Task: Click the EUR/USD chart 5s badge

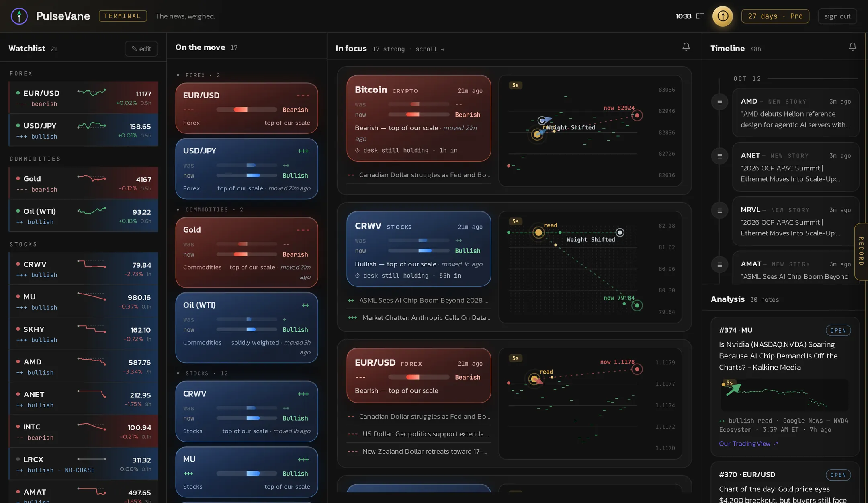Action: (515, 358)
